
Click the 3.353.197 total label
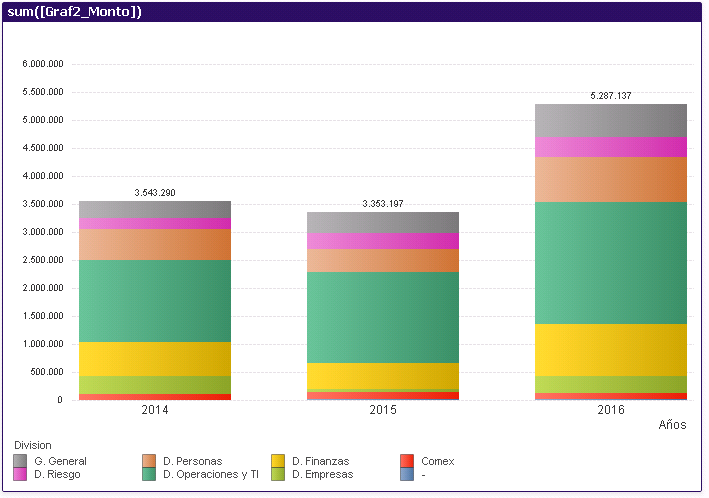click(383, 204)
